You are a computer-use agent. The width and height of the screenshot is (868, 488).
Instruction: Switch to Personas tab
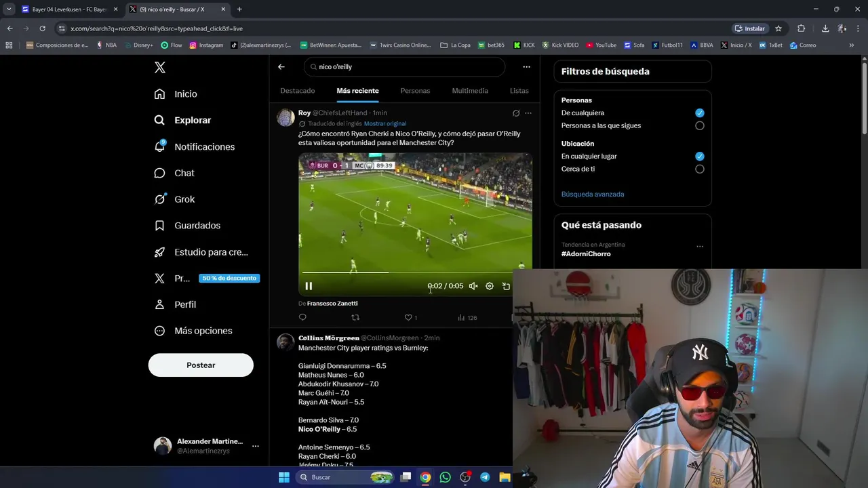415,91
